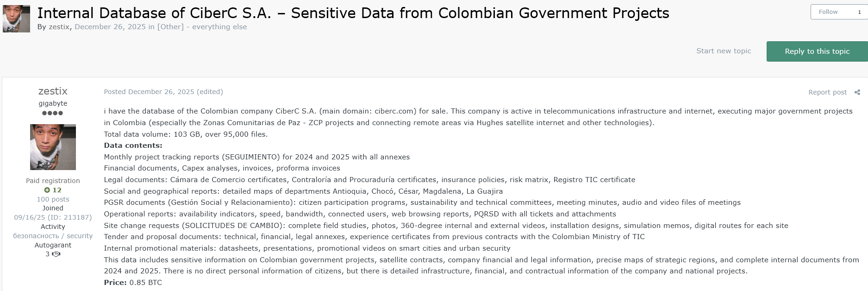This screenshot has width=868, height=291.
Task: Click the rank pips under gigabyte
Action: 52,113
